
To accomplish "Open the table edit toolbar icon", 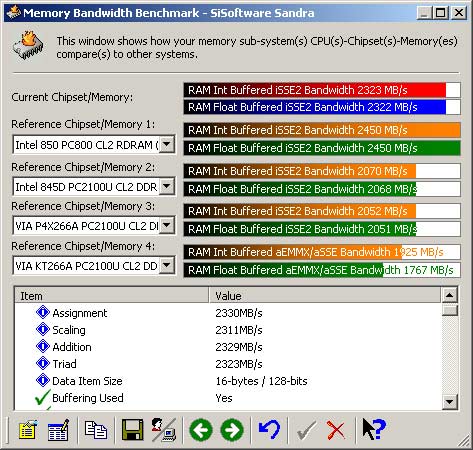I will coord(58,430).
